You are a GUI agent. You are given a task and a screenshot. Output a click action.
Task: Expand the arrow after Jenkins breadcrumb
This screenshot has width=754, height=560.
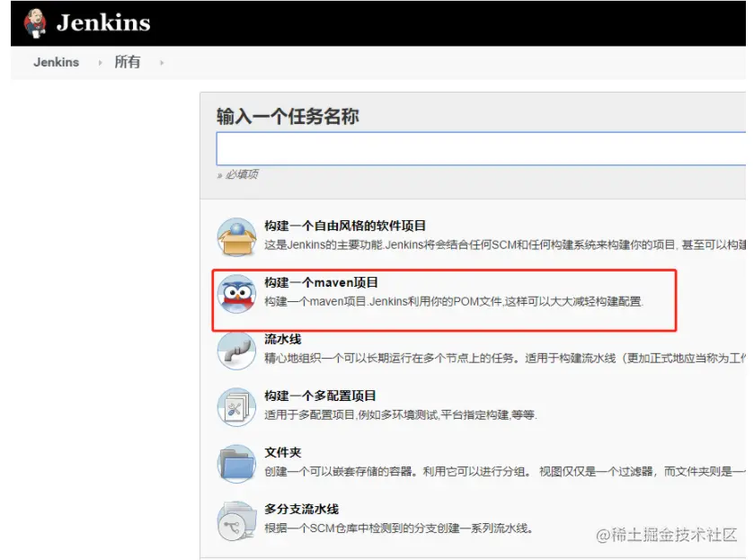100,63
